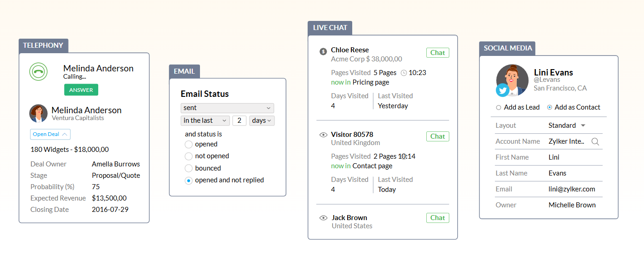Click Lini Evans' profile avatar

coord(512,80)
